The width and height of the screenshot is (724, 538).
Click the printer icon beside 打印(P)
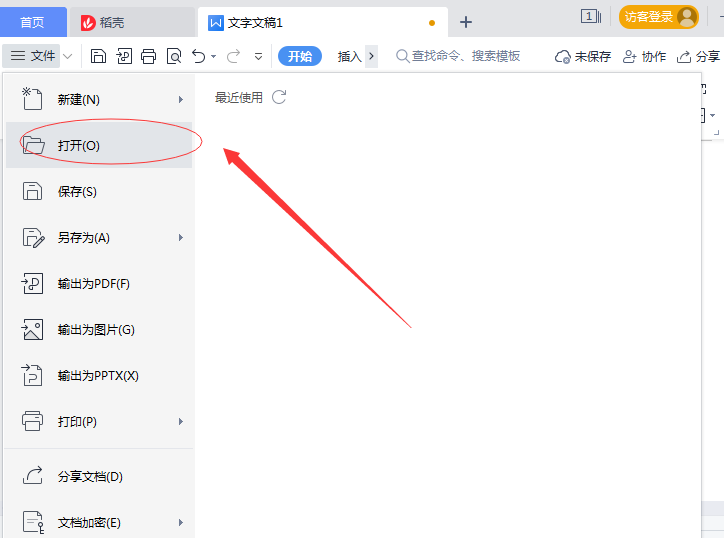[32, 421]
